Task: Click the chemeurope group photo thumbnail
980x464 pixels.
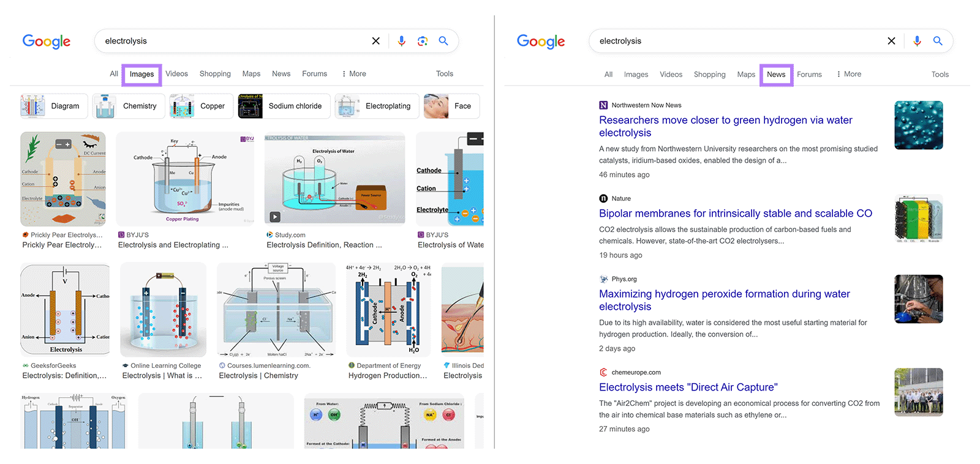Action: coord(919,392)
